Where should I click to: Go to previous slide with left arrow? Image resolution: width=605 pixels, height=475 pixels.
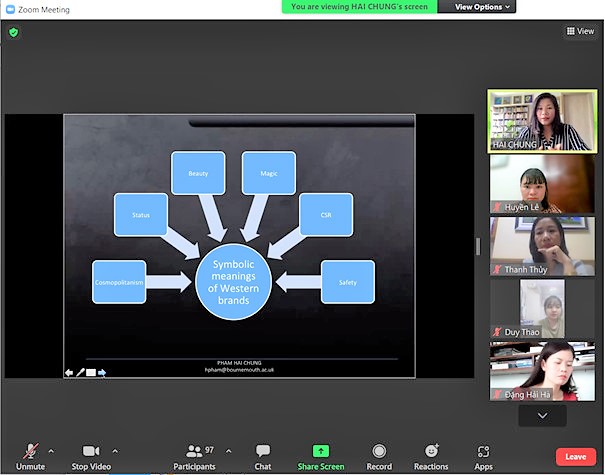pos(69,373)
